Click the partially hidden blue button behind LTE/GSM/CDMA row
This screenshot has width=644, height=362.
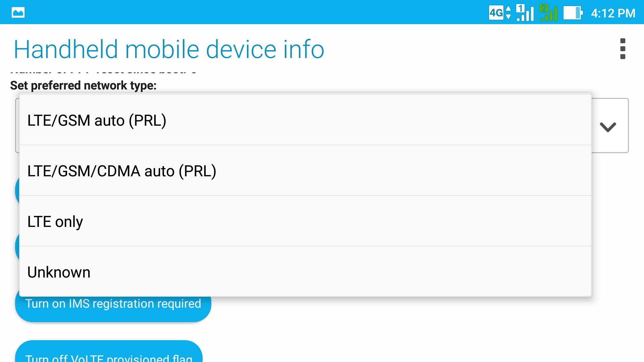pos(17,190)
